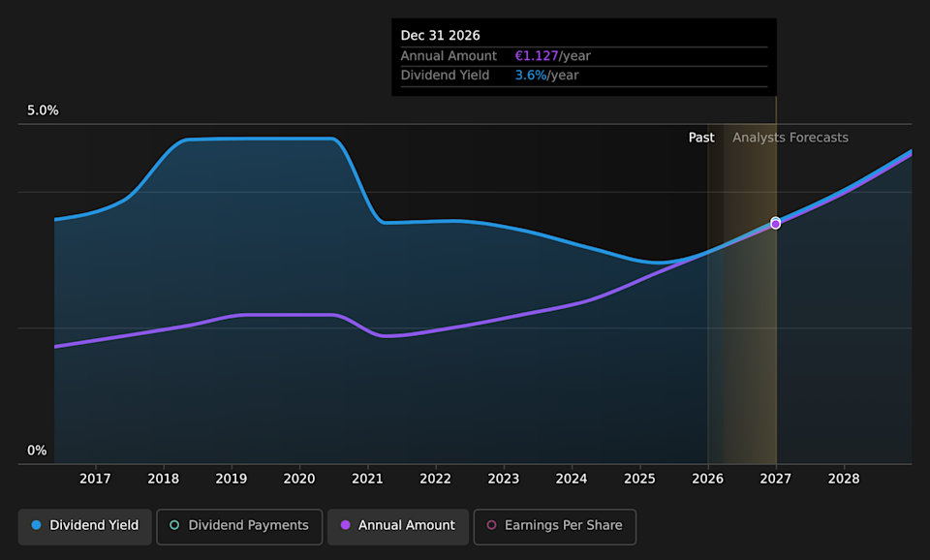Hide the Annual Amount series label
The height and width of the screenshot is (560, 930).
(406, 525)
